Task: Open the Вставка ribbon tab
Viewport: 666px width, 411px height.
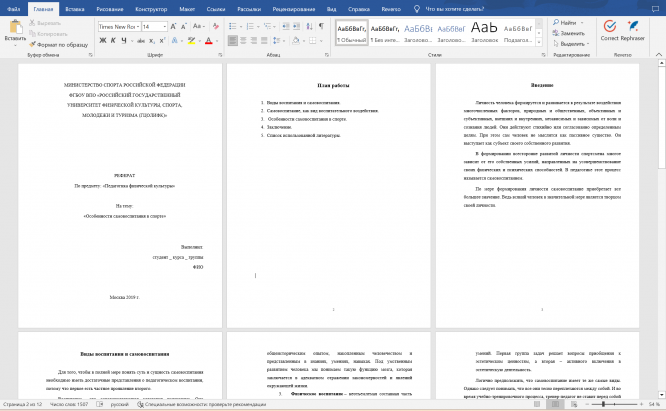Action: pyautogui.click(x=75, y=9)
